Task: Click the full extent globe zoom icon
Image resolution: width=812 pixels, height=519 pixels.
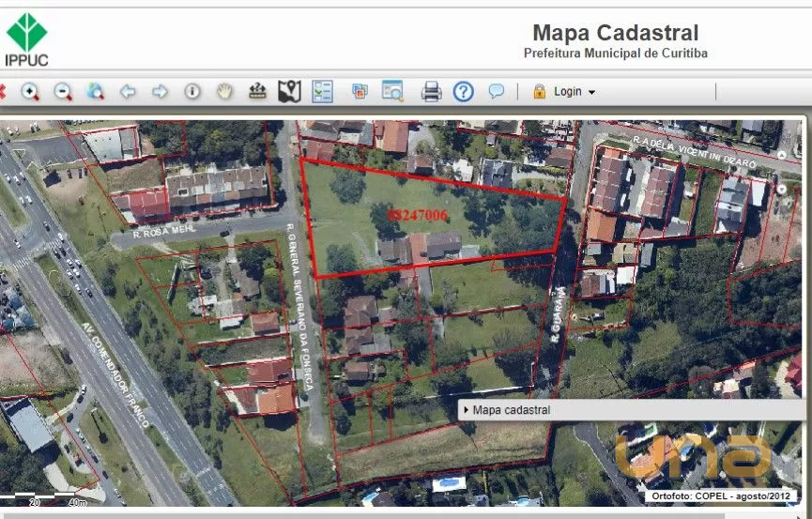Action: pyautogui.click(x=95, y=91)
